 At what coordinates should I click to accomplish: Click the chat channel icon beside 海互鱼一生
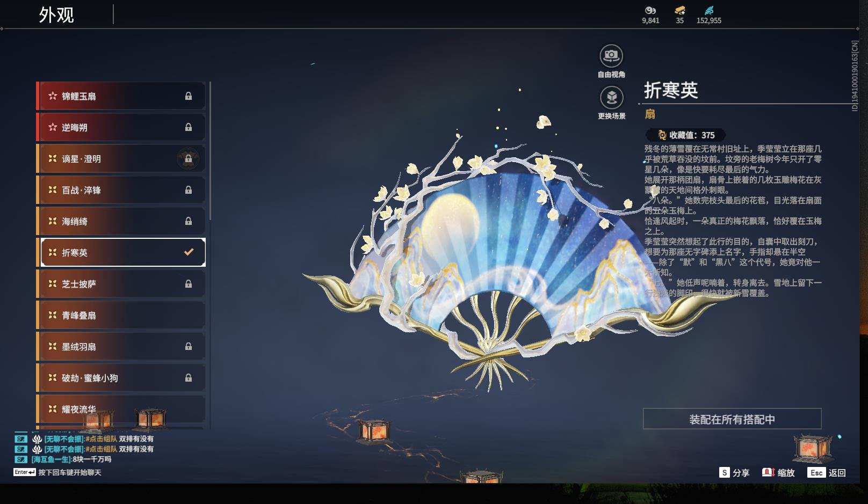click(20, 459)
